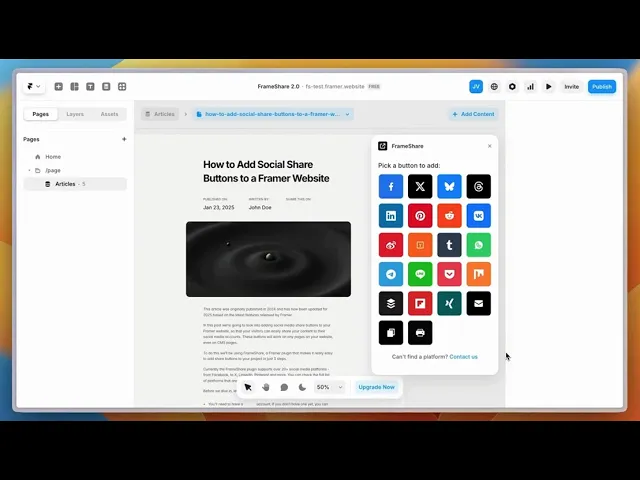The image size is (640, 480).
Task: Pick the X (Twitter) share button
Action: pyautogui.click(x=420, y=187)
